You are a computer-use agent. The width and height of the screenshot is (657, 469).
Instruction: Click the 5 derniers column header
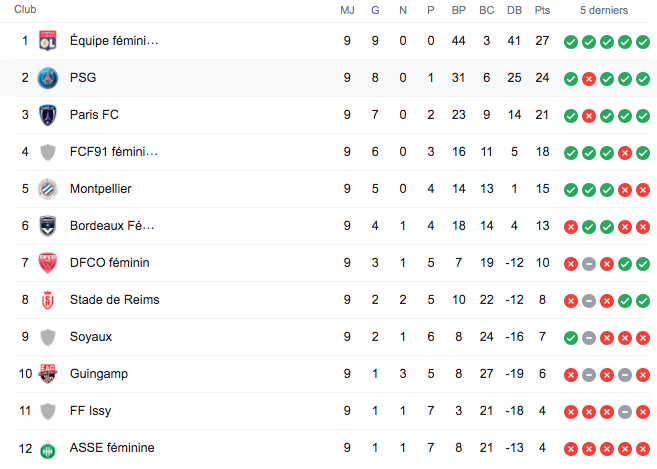tap(605, 10)
